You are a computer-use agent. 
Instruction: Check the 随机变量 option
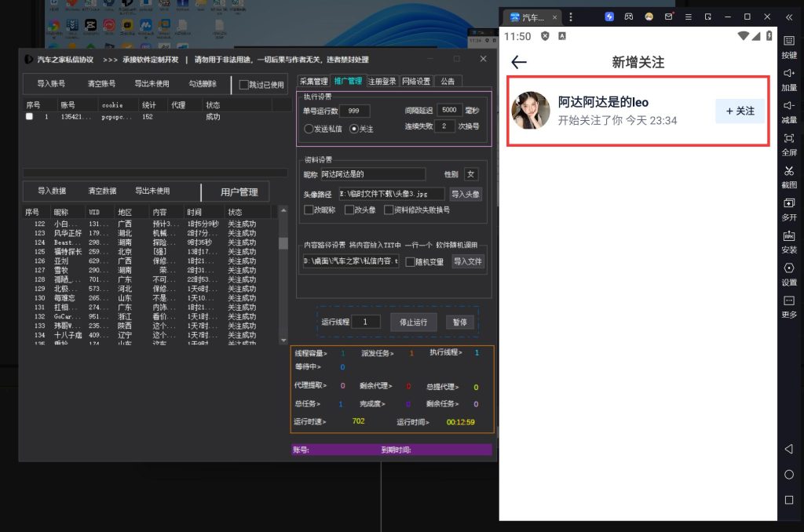tap(410, 261)
